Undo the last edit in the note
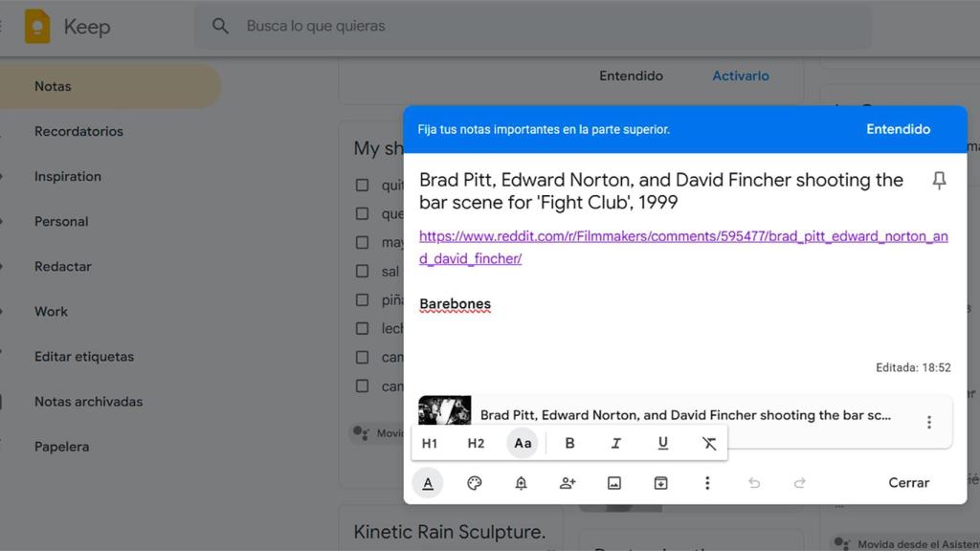 coord(754,483)
